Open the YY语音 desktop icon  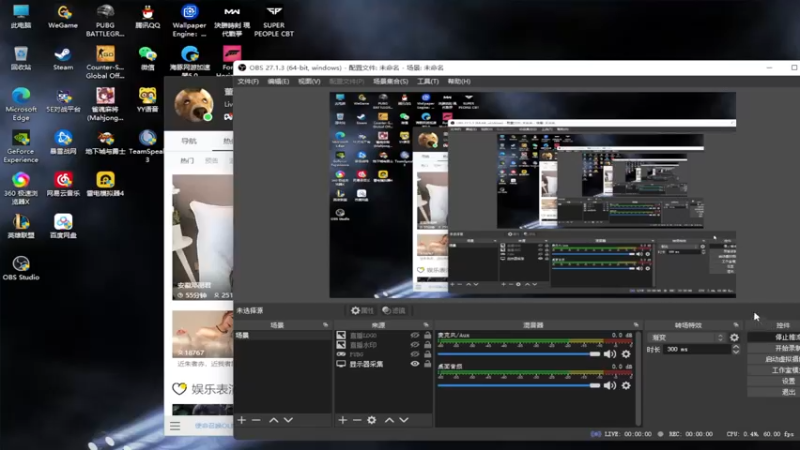pos(147,100)
